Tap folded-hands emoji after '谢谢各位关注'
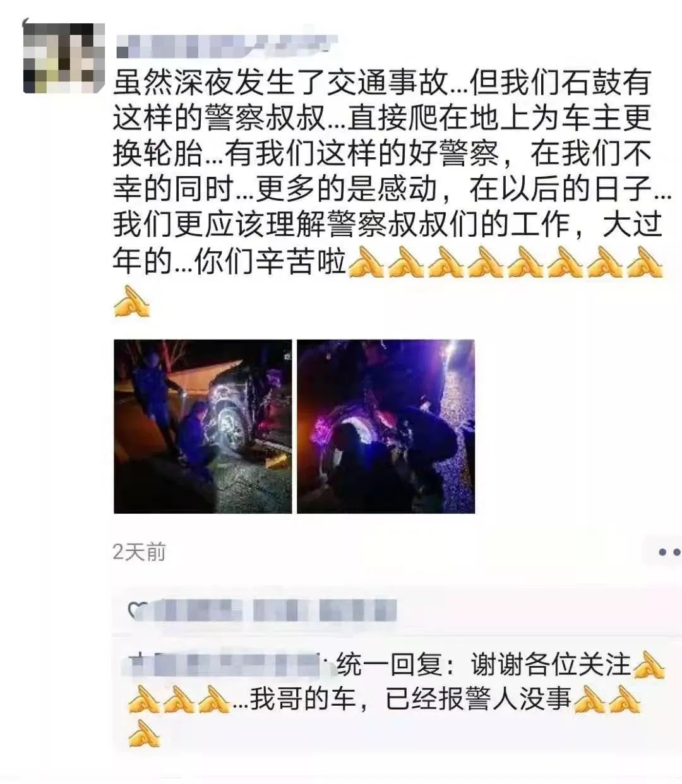This screenshot has height=784, width=682. [648, 665]
